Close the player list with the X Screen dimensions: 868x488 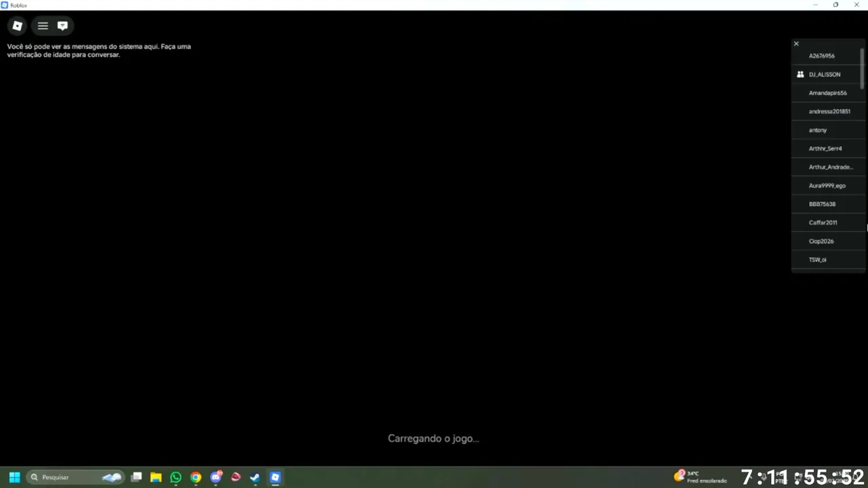(796, 43)
